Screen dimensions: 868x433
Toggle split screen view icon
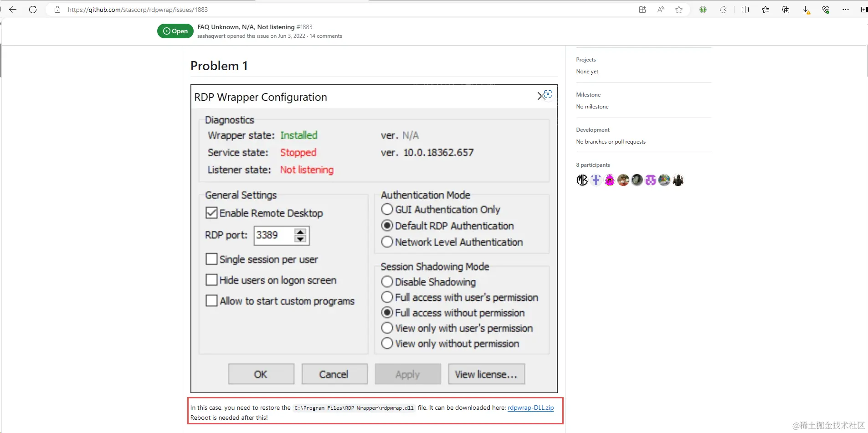[745, 10]
